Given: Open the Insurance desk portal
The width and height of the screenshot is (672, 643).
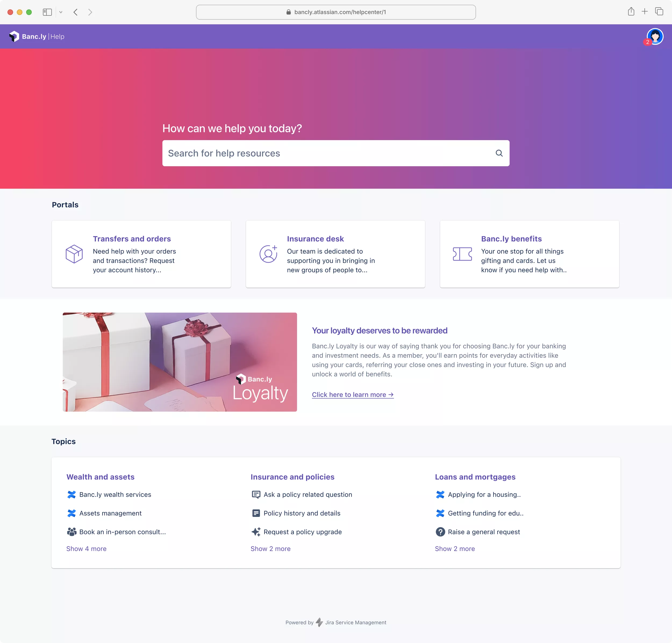Looking at the screenshot, I should (335, 254).
